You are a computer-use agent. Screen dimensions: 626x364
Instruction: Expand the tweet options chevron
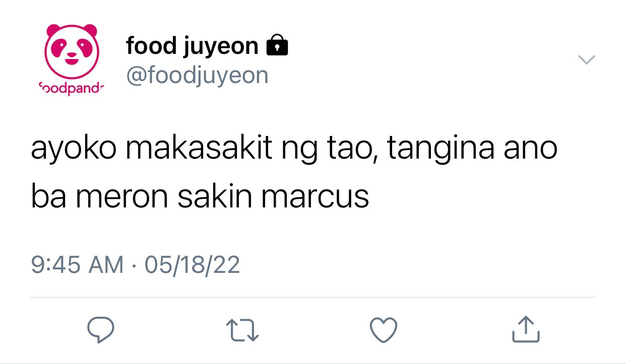[586, 59]
